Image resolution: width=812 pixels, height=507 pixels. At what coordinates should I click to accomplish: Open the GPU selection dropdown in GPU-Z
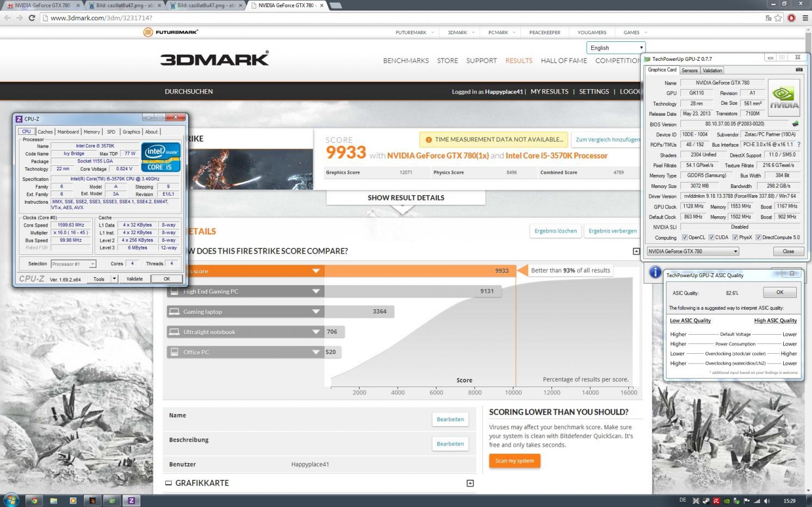692,251
